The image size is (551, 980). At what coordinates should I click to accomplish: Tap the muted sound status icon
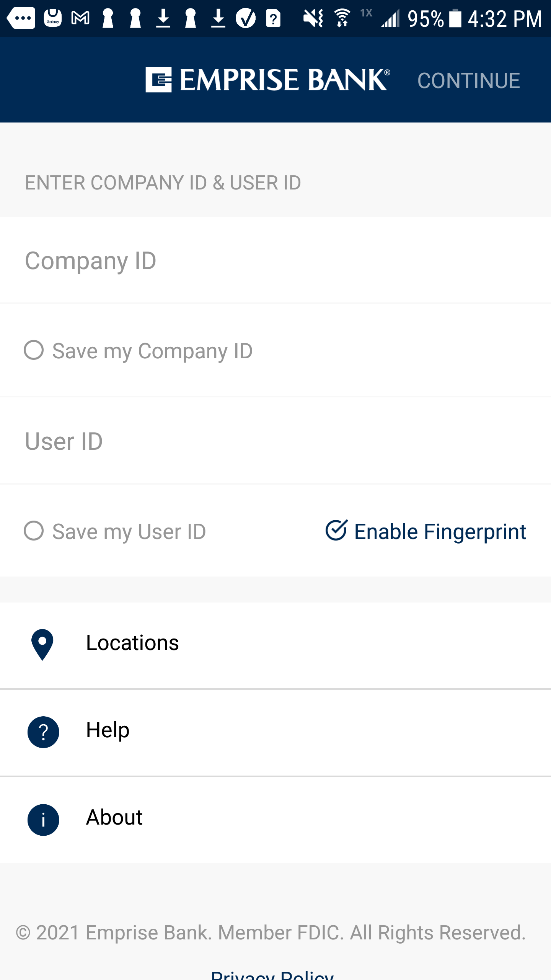click(313, 18)
